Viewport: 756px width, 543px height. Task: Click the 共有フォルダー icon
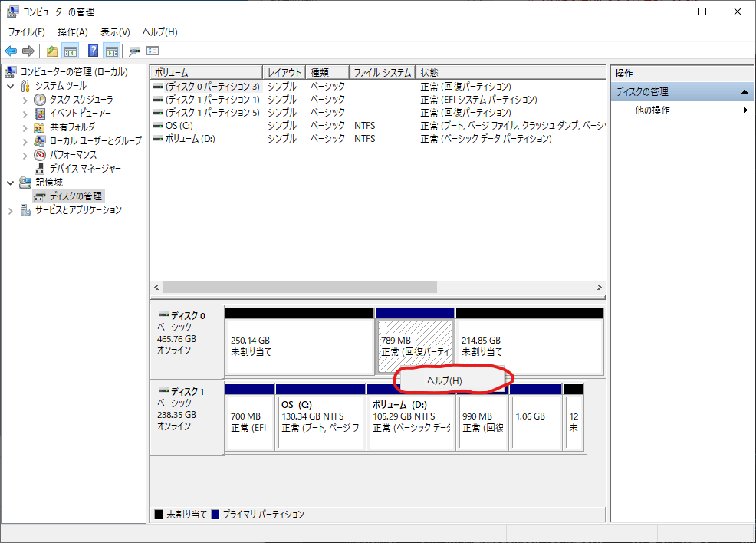[40, 127]
